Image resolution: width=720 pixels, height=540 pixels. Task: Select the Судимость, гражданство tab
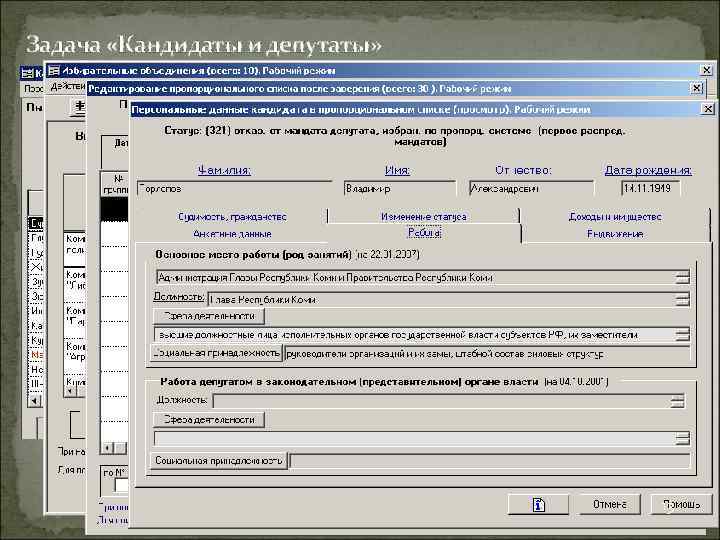click(232, 217)
